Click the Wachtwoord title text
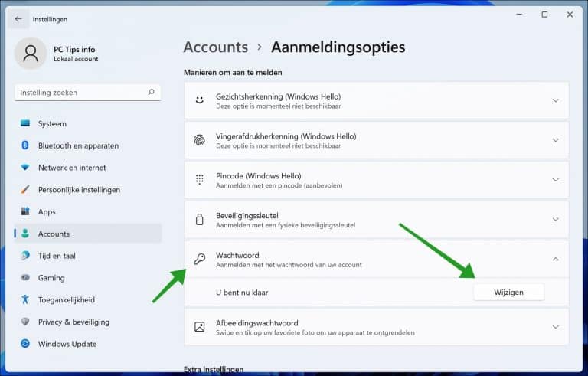 click(237, 255)
